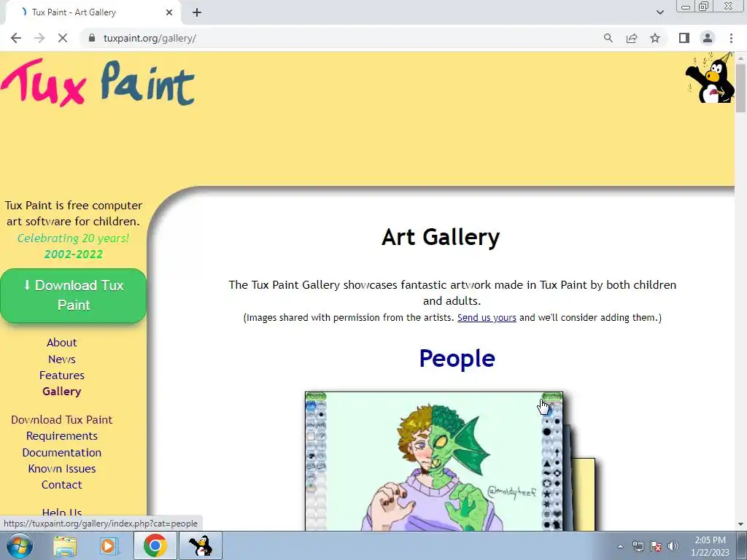This screenshot has height=560, width=747.
Task: View site security lock info
Action: [x=92, y=38]
